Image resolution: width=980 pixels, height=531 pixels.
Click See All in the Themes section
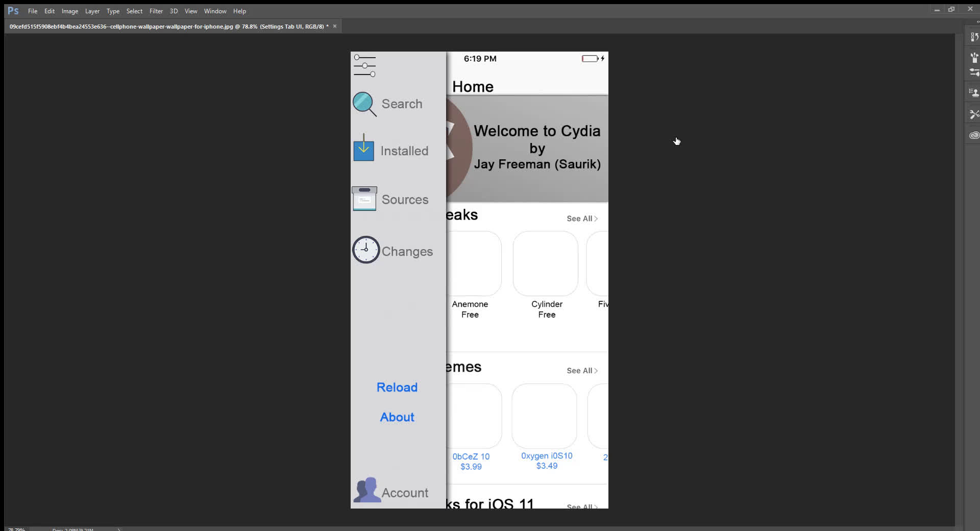click(581, 370)
